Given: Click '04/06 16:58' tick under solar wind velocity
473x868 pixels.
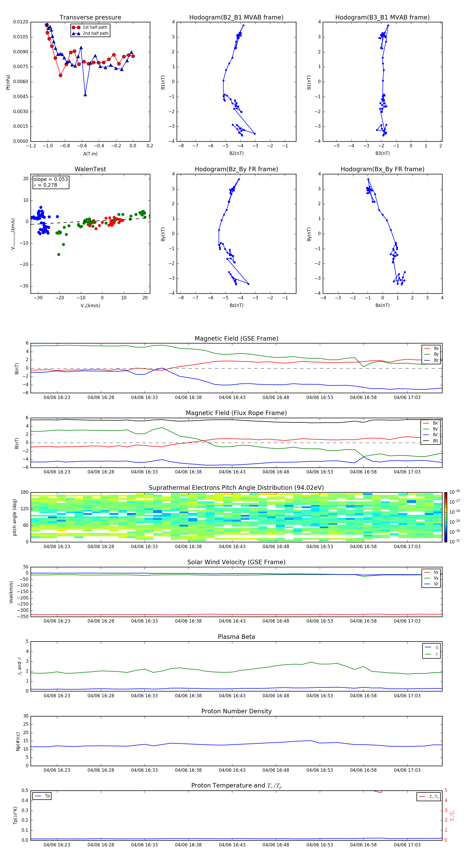Looking at the screenshot, I should point(363,621).
